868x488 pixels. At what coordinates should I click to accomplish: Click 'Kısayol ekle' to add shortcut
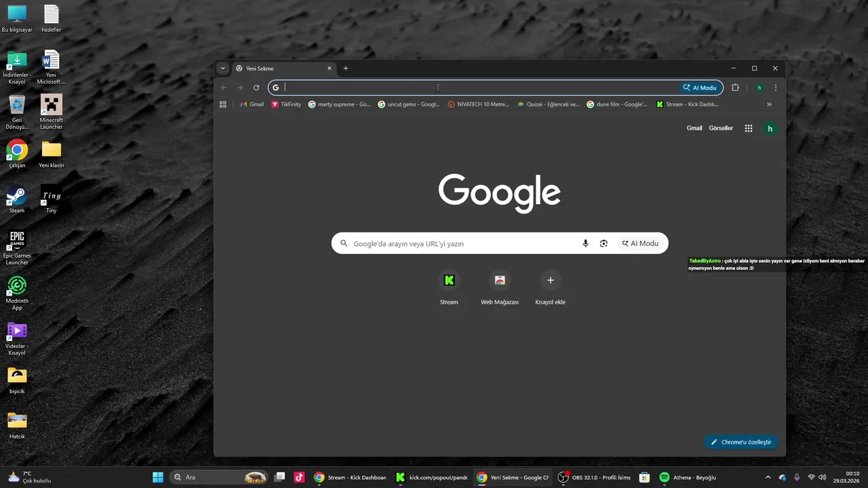click(550, 288)
